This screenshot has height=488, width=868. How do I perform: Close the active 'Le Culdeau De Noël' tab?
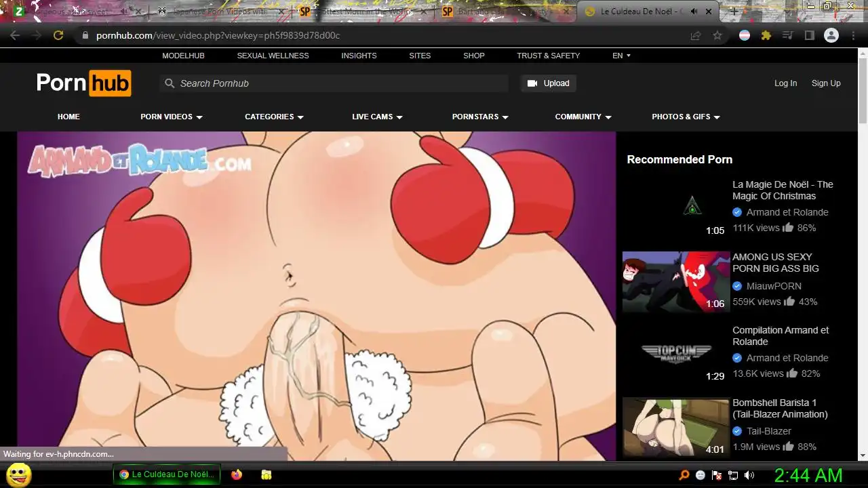click(x=709, y=12)
